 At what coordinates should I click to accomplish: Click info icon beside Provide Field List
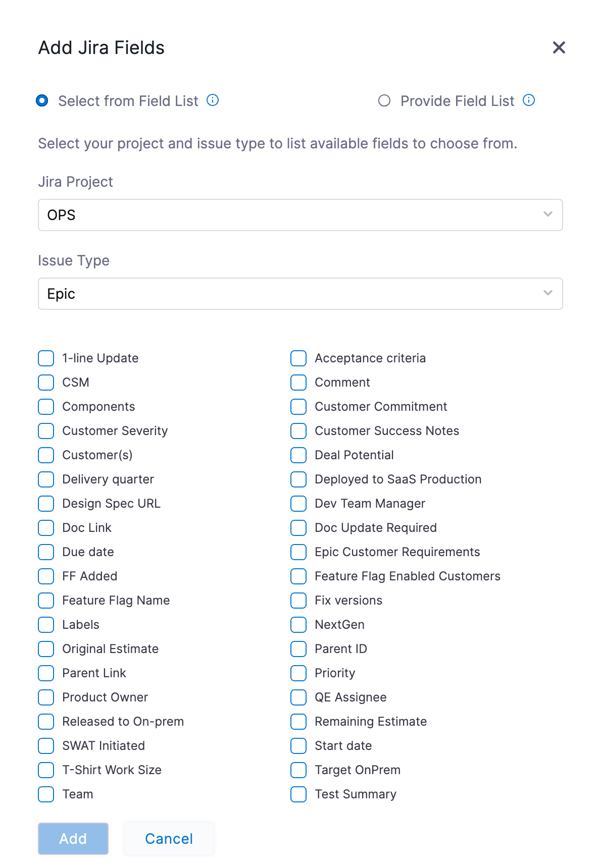pos(529,100)
